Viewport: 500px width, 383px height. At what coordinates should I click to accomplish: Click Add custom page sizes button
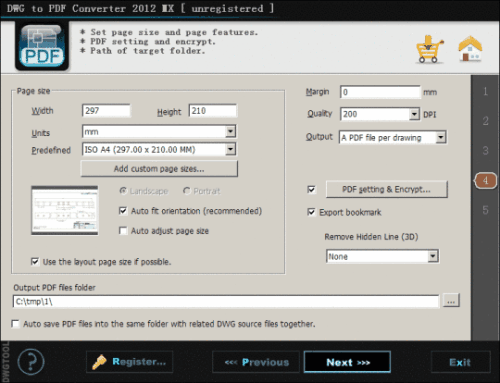click(159, 169)
